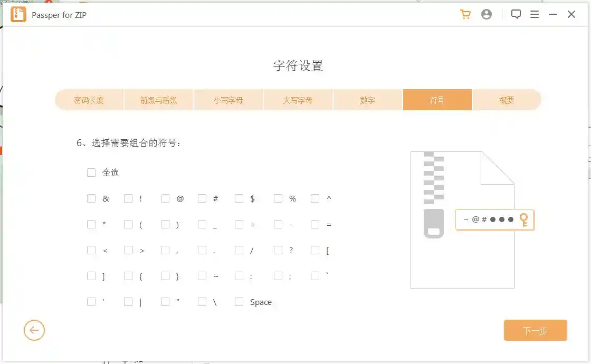Screen dimensions: 591x364
Task: Check the Space character checkbox
Action: point(239,302)
